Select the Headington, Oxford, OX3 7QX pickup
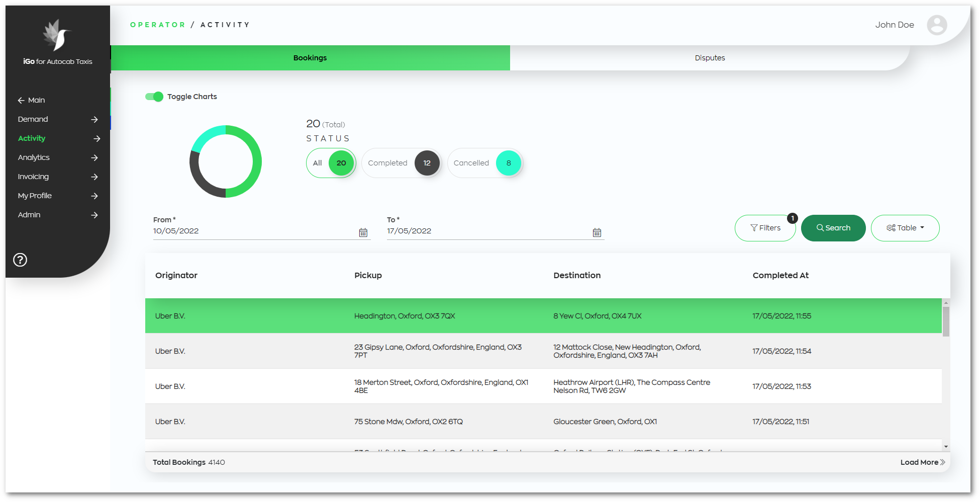 tap(405, 316)
